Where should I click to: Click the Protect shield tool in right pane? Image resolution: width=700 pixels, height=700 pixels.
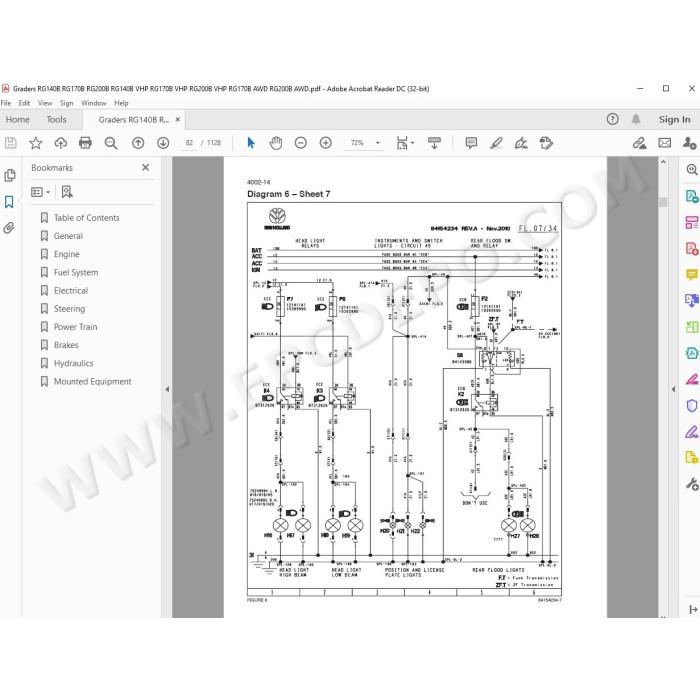click(692, 405)
